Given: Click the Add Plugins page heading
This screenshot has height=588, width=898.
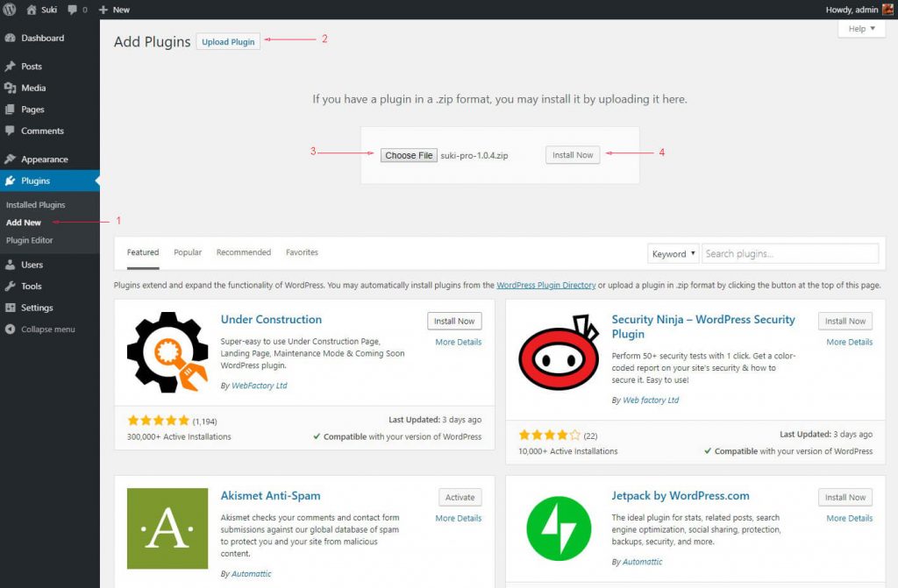Looking at the screenshot, I should (152, 42).
